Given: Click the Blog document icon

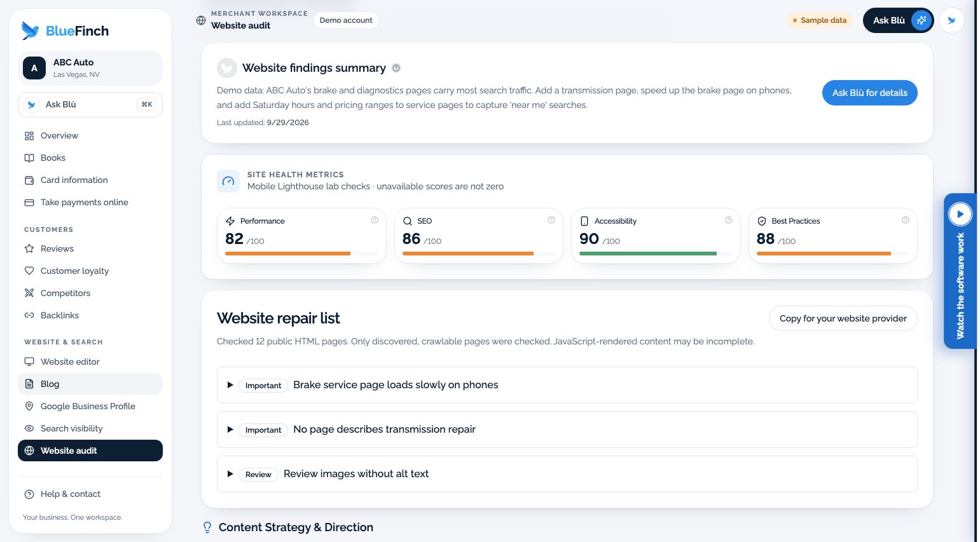Looking at the screenshot, I should [29, 384].
